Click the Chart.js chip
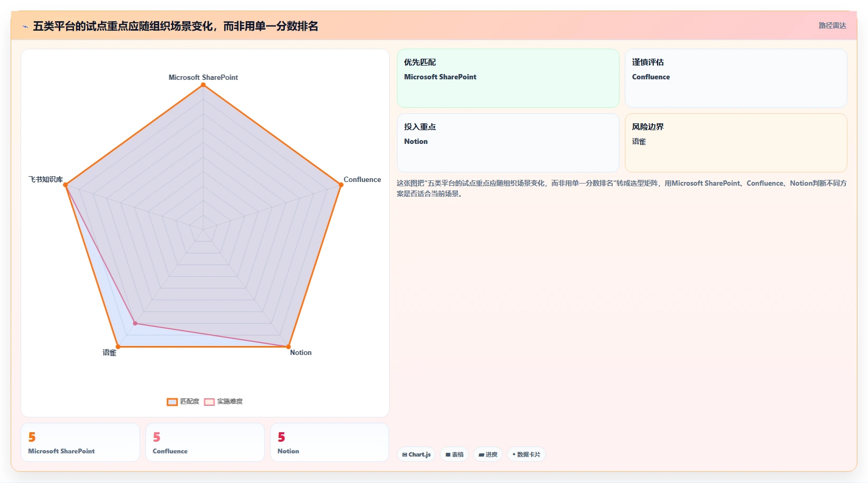868x483 pixels. pyautogui.click(x=416, y=454)
